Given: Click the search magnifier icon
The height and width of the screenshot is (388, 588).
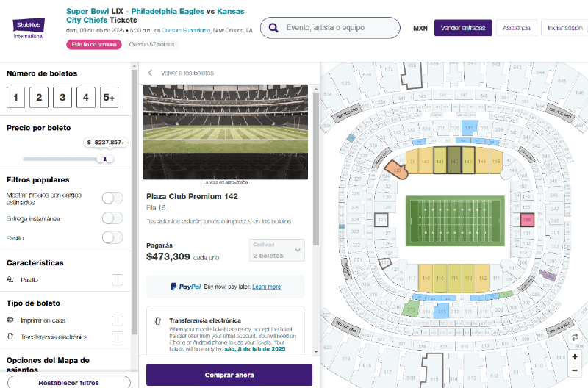Looking at the screenshot, I should click(x=273, y=28).
